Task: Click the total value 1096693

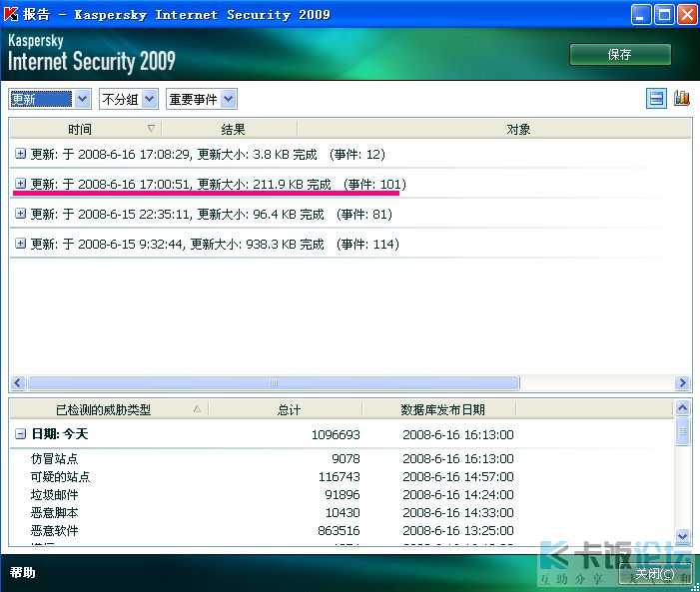Action: [336, 434]
